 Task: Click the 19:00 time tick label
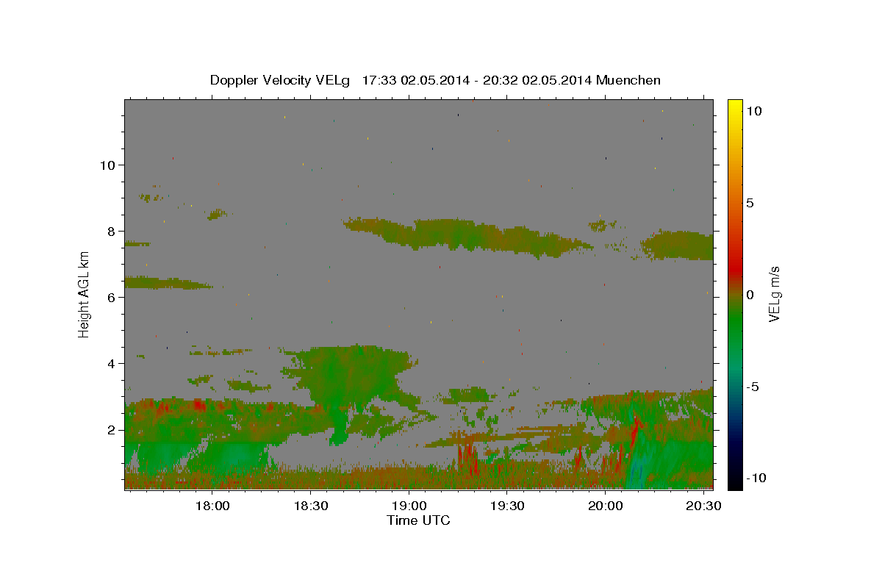click(409, 506)
